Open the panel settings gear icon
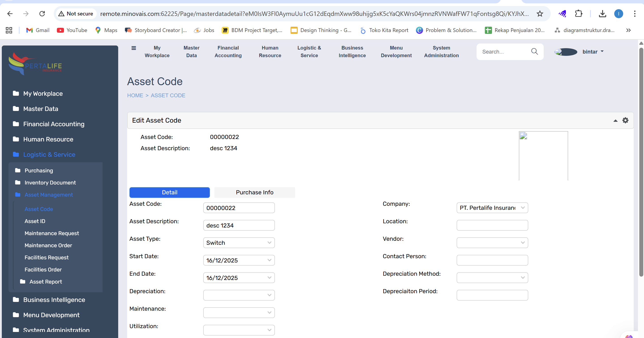644x338 pixels. point(625,120)
